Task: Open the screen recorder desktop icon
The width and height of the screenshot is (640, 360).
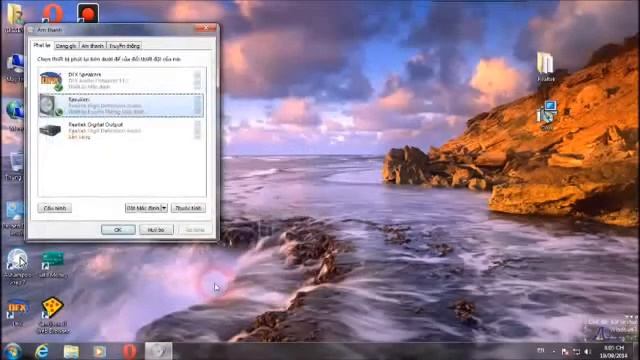Action: tap(88, 13)
